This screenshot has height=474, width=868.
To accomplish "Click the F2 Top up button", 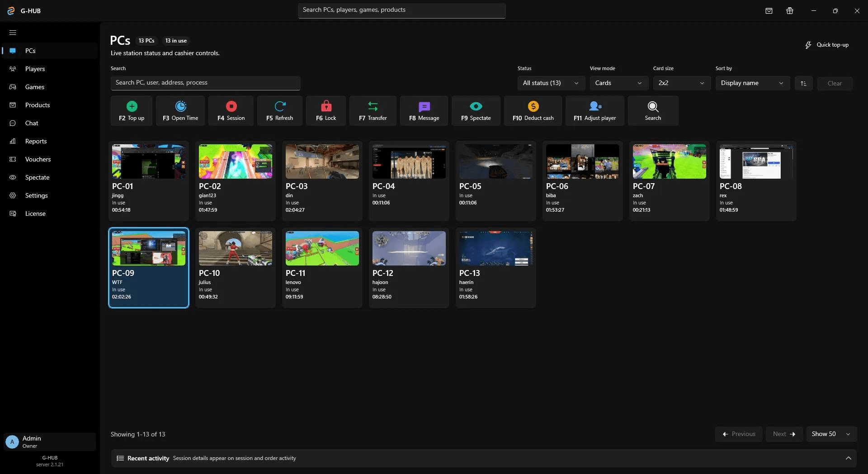I will point(132,111).
